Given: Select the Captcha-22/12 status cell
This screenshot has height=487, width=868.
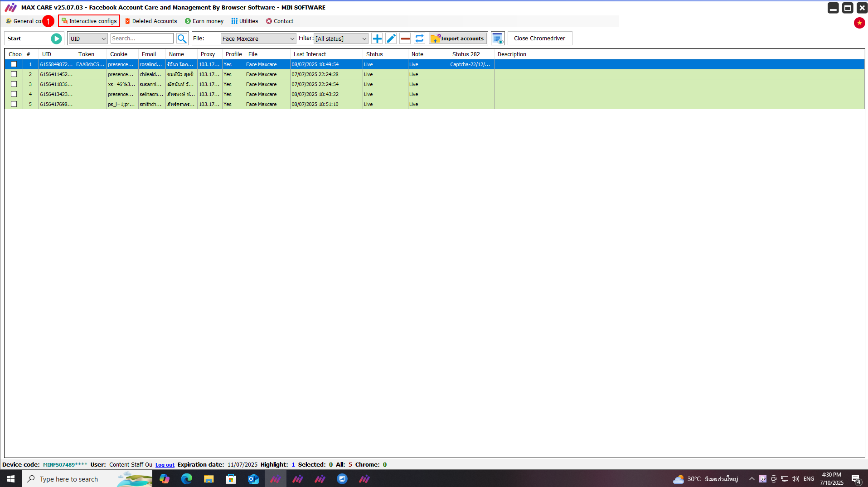Looking at the screenshot, I should pyautogui.click(x=471, y=64).
